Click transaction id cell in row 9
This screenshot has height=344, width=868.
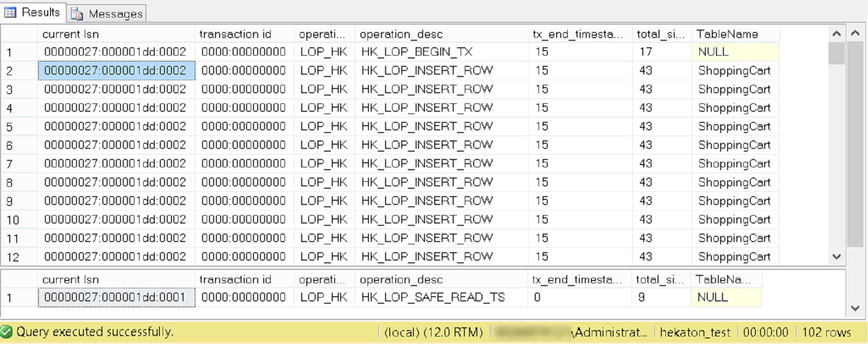[244, 201]
